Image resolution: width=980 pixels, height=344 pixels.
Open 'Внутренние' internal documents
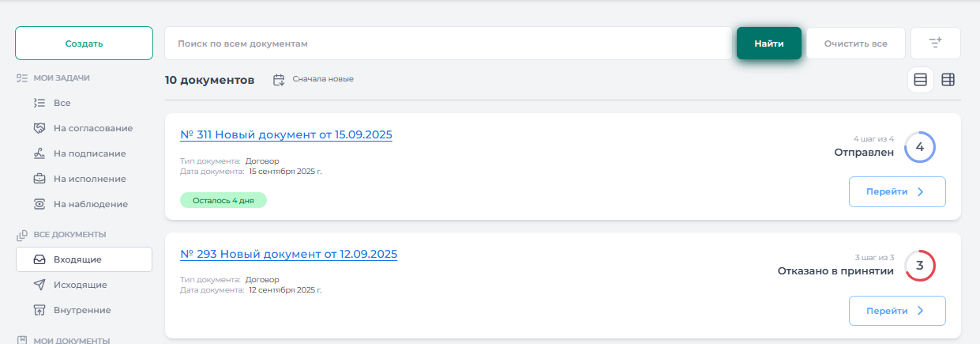pyautogui.click(x=82, y=310)
